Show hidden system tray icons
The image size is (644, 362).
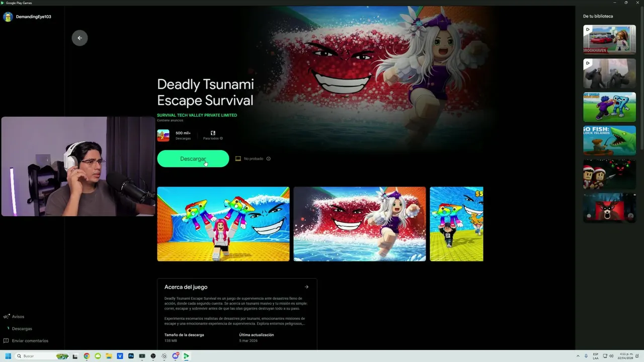point(578,356)
